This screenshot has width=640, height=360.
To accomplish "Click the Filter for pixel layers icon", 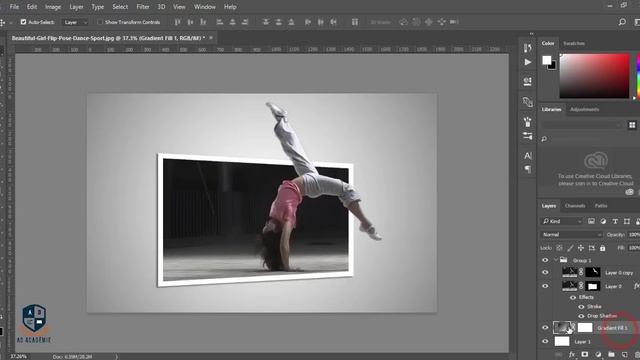I will pos(591,221).
